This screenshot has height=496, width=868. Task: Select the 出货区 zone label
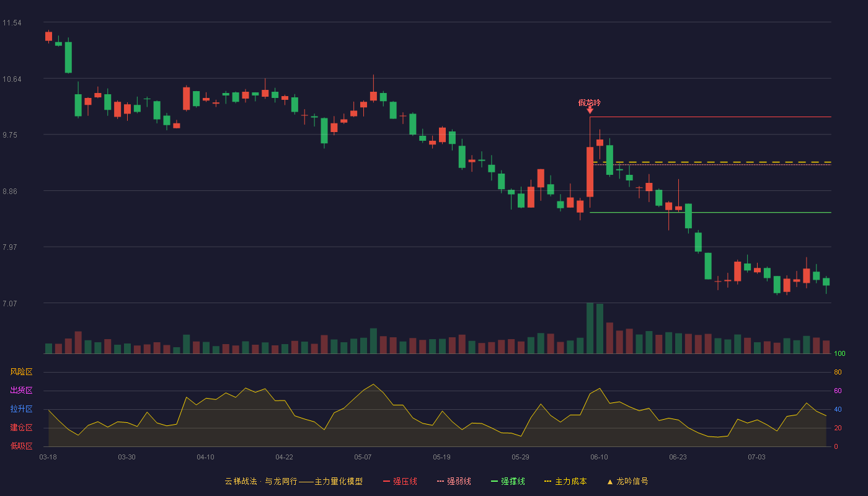coord(21,391)
